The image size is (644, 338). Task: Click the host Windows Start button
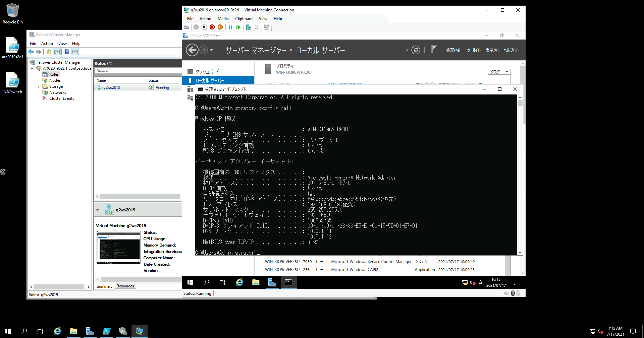(x=8, y=331)
